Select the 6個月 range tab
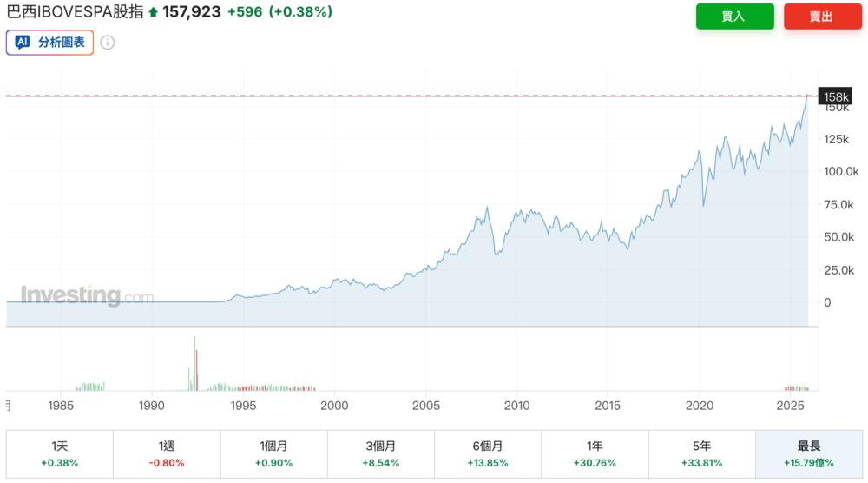Image resolution: width=868 pixels, height=483 pixels. (487, 453)
